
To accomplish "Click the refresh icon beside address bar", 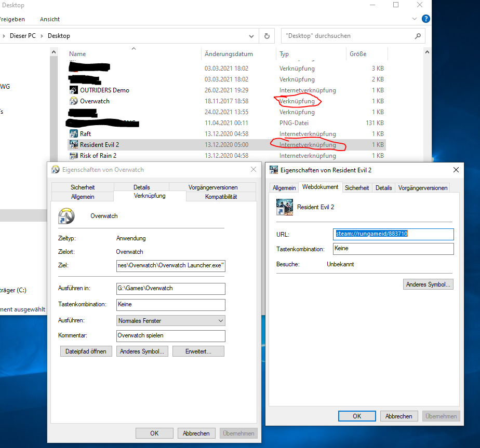I will (x=267, y=36).
